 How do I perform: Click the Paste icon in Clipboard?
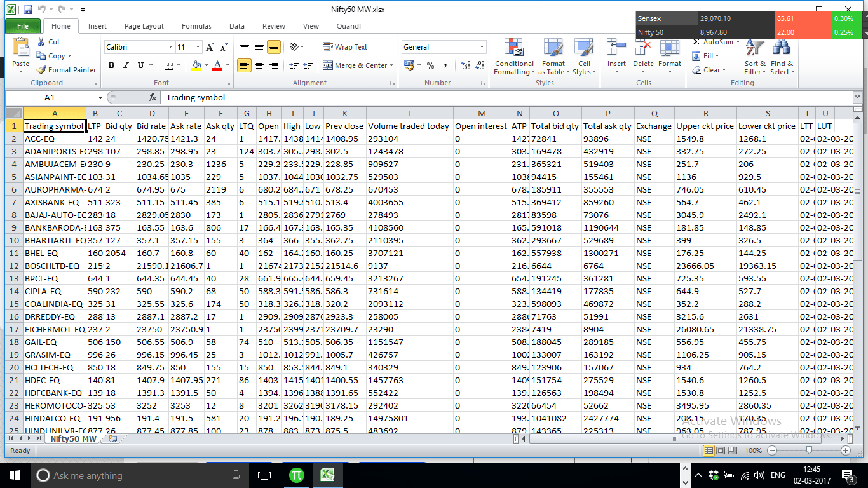tap(20, 48)
